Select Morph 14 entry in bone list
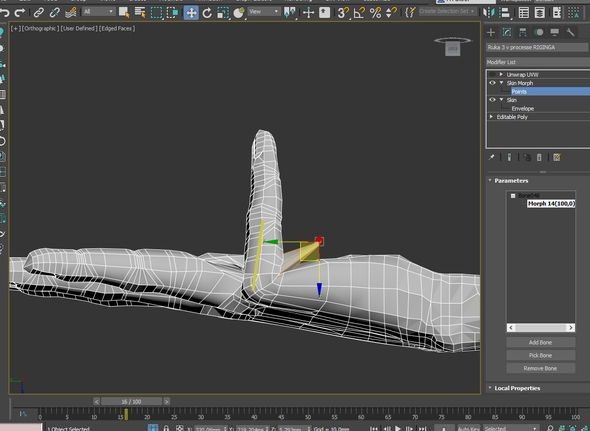The width and height of the screenshot is (590, 431). (x=551, y=204)
